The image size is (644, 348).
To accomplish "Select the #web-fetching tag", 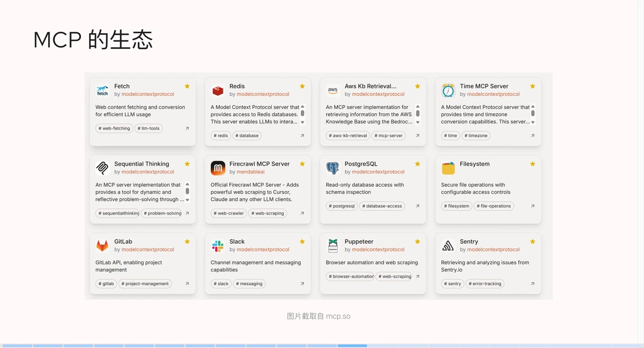I will pyautogui.click(x=114, y=128).
